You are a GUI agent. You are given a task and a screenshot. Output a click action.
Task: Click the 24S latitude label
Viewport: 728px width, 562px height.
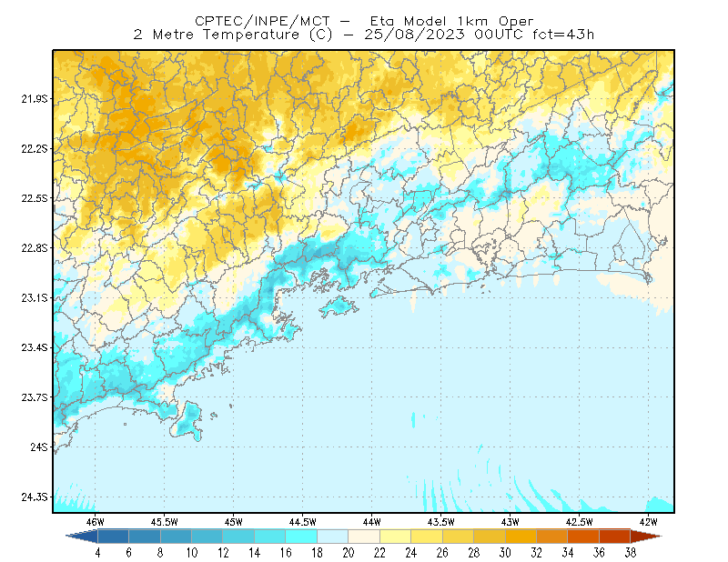pos(39,447)
